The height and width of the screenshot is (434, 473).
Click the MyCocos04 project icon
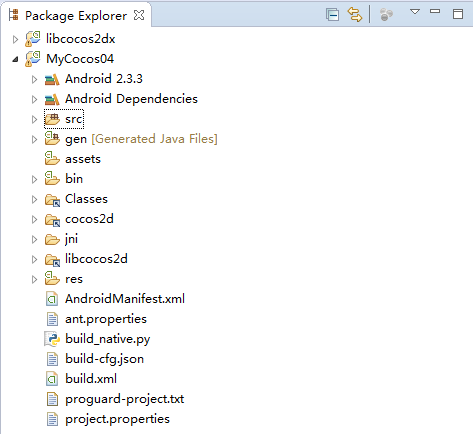tap(33, 59)
